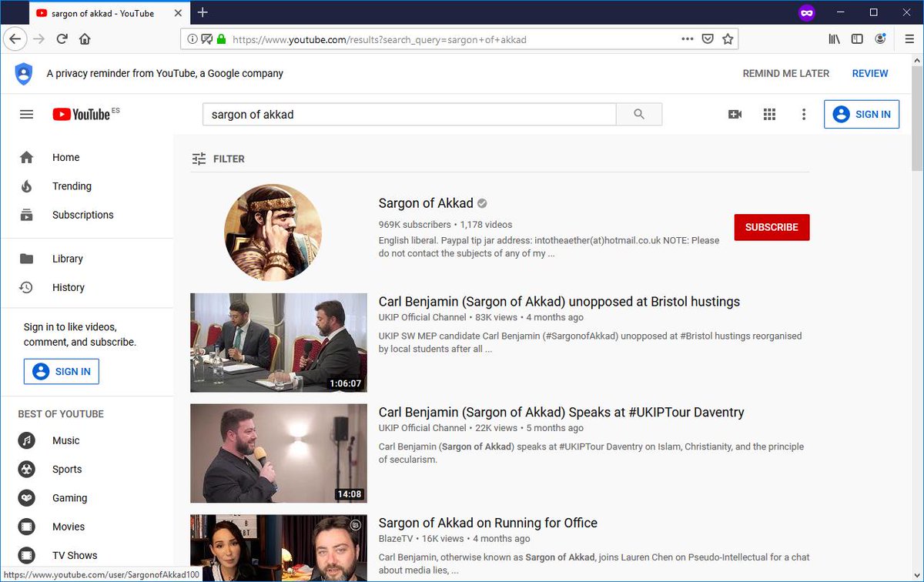Click the browser Back arrow button
Viewport: 924px width, 582px height.
15,39
